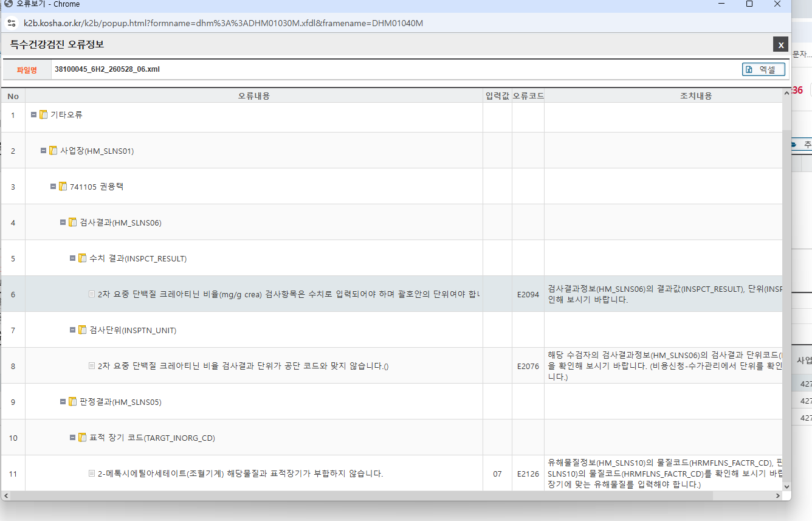
Task: Click the document icon of the E2076 unit error row
Action: 92,366
